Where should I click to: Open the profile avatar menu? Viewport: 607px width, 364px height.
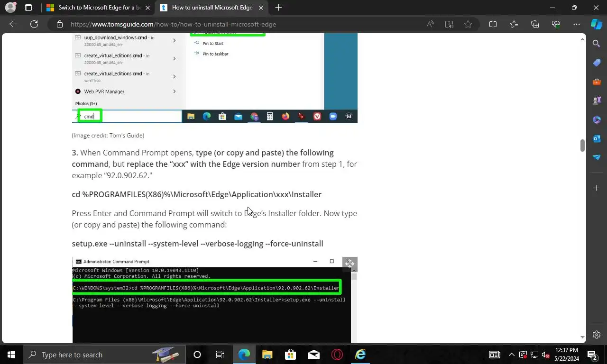(10, 8)
